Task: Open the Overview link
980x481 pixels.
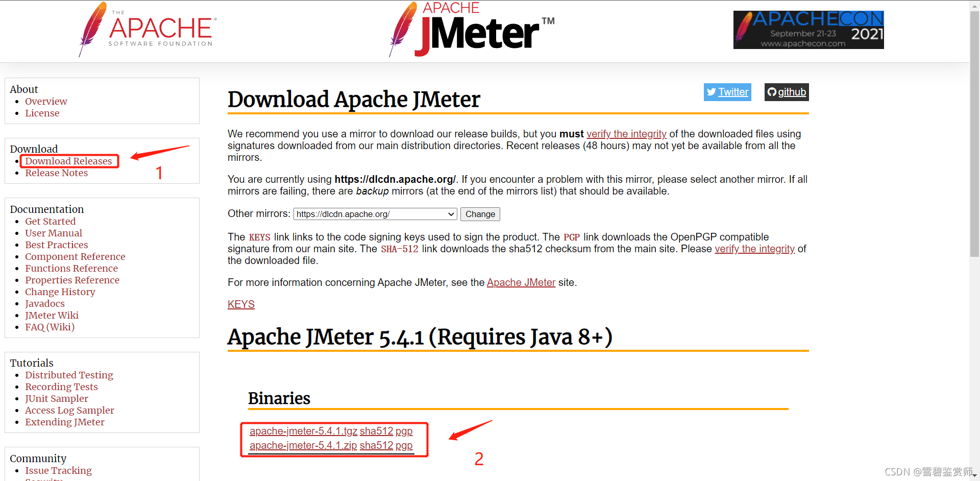Action: [46, 101]
